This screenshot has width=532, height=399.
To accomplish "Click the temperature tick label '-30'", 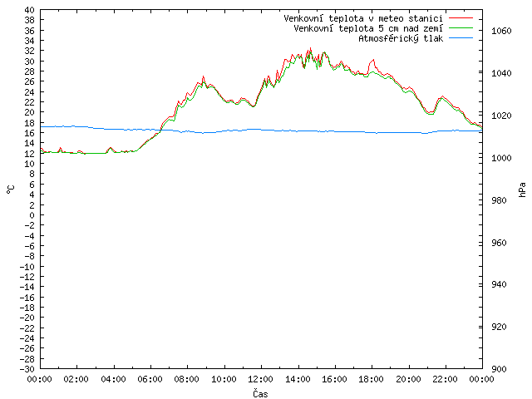I will pyautogui.click(x=27, y=369).
